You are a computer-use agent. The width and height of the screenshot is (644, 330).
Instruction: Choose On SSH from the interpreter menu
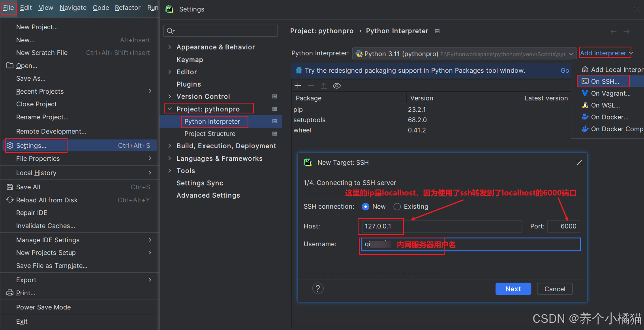click(605, 81)
